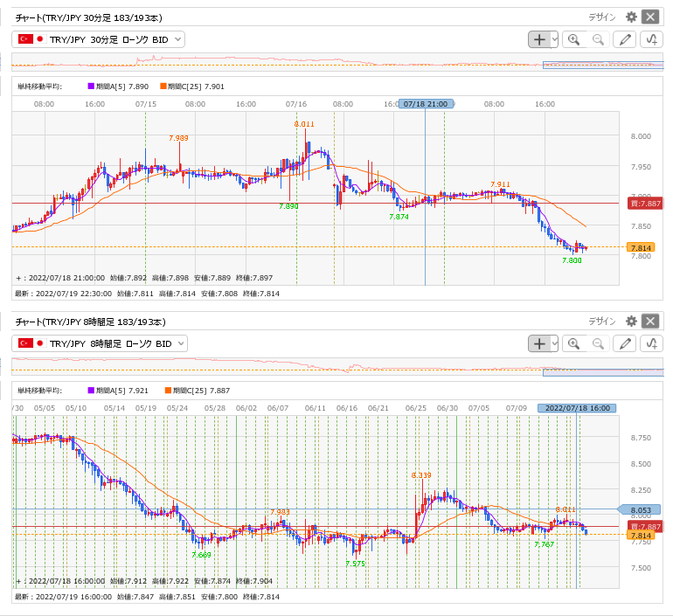Toggle the crosshair cursor in bottom chart

pyautogui.click(x=539, y=343)
